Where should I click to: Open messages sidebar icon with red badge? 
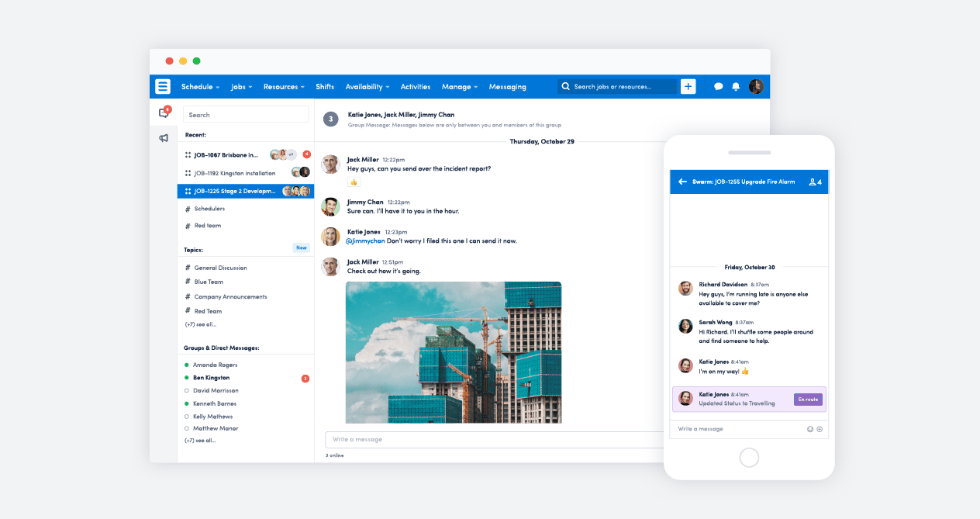pos(164,112)
